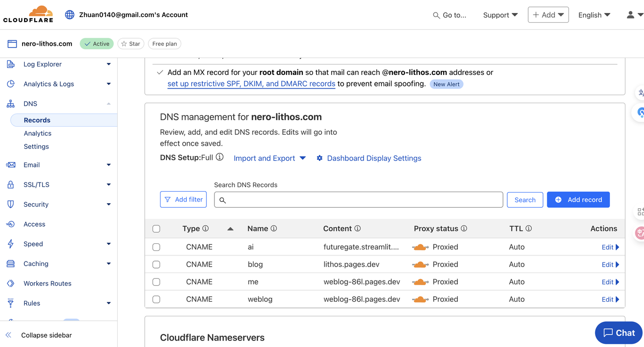
Task: Click the Name column info icon
Action: coord(274,228)
